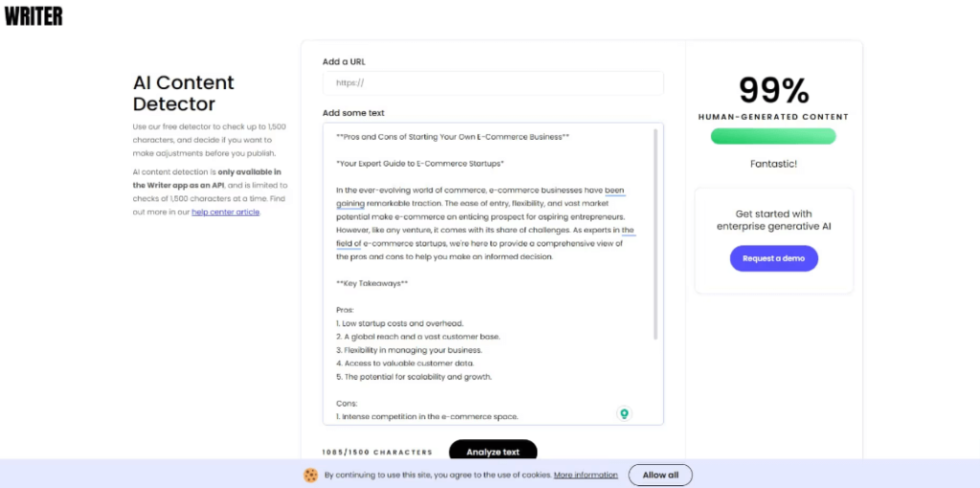Screen dimensions: 980x488
Task: Open the WRITER logo homepage
Action: (33, 15)
